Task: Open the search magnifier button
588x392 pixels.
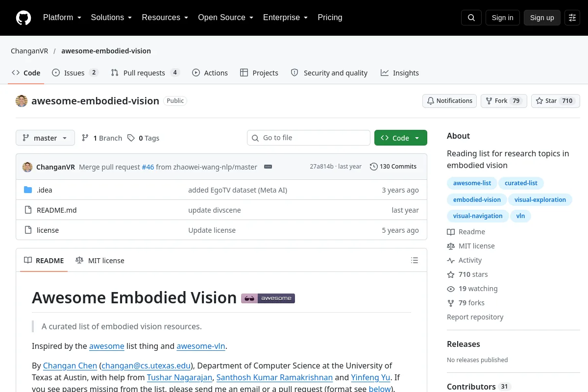Action: point(471,18)
